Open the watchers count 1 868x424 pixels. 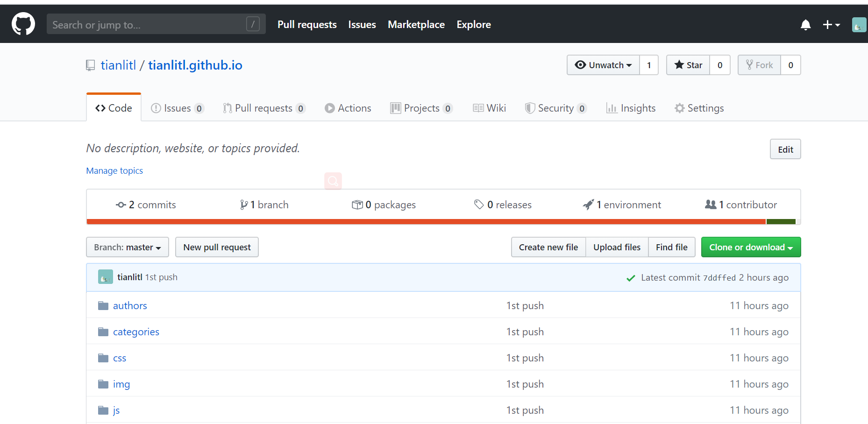[649, 65]
